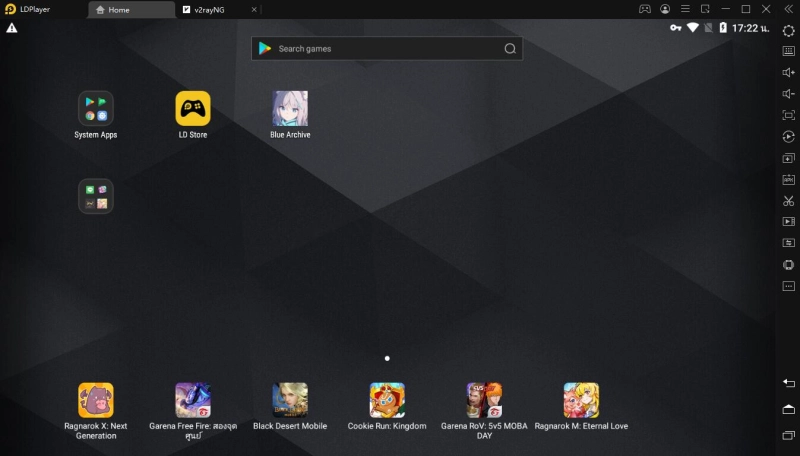Install an APK via sidebar APK icon
The width and height of the screenshot is (800, 456).
788,180
